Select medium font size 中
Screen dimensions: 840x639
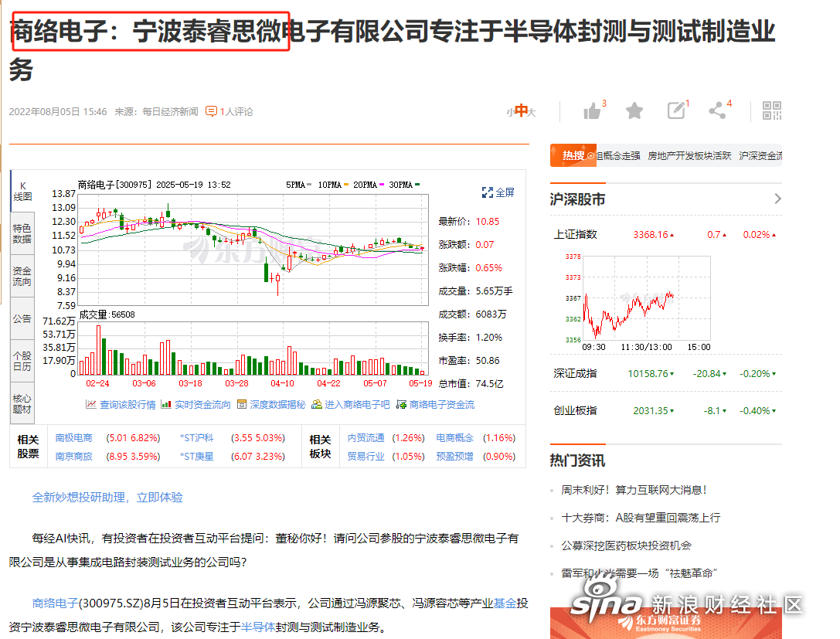click(522, 110)
